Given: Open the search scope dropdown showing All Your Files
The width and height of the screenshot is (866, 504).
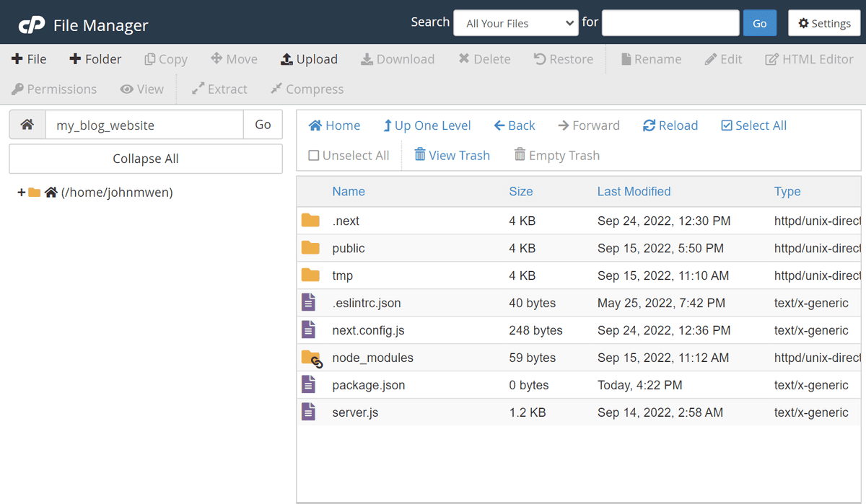Looking at the screenshot, I should pos(515,22).
